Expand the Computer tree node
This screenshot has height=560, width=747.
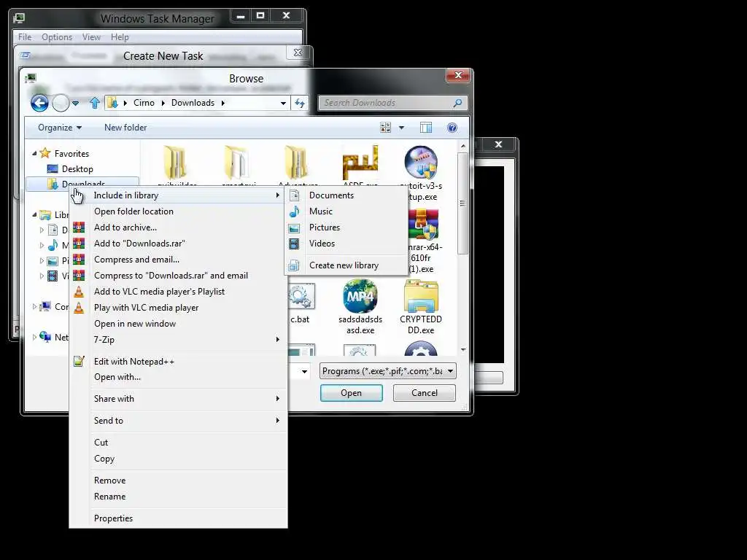coord(34,307)
